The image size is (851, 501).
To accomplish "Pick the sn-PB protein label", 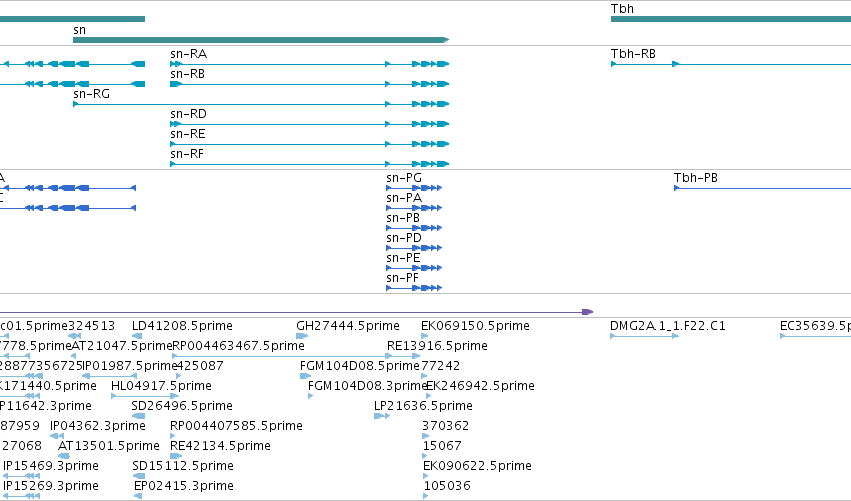I will [x=403, y=218].
